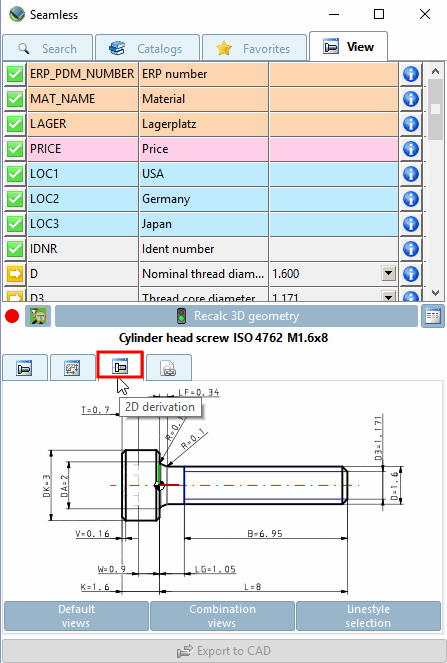
Task: Select the technical drawing tab icon
Action: pyautogui.click(x=72, y=368)
